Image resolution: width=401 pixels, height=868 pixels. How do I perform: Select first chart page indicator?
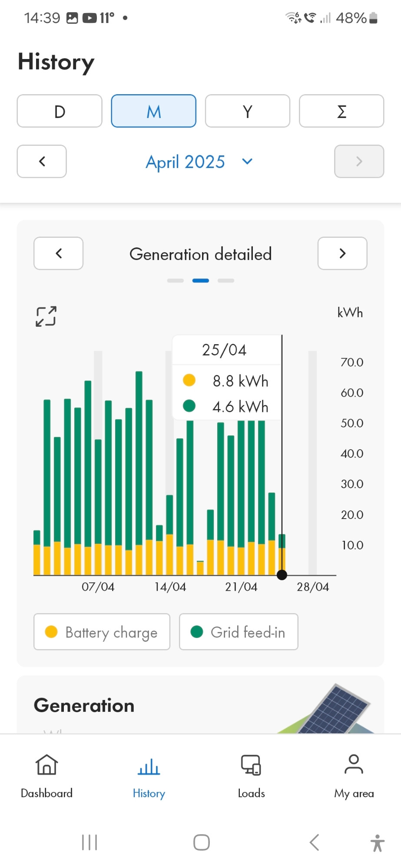[176, 281]
